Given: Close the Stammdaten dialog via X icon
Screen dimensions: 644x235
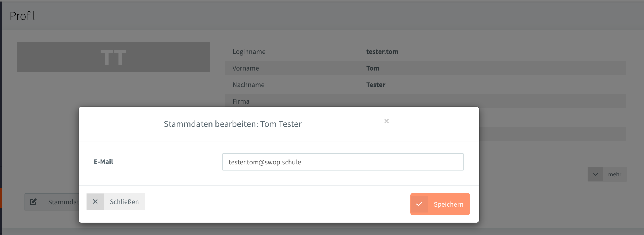Looking at the screenshot, I should [386, 121].
